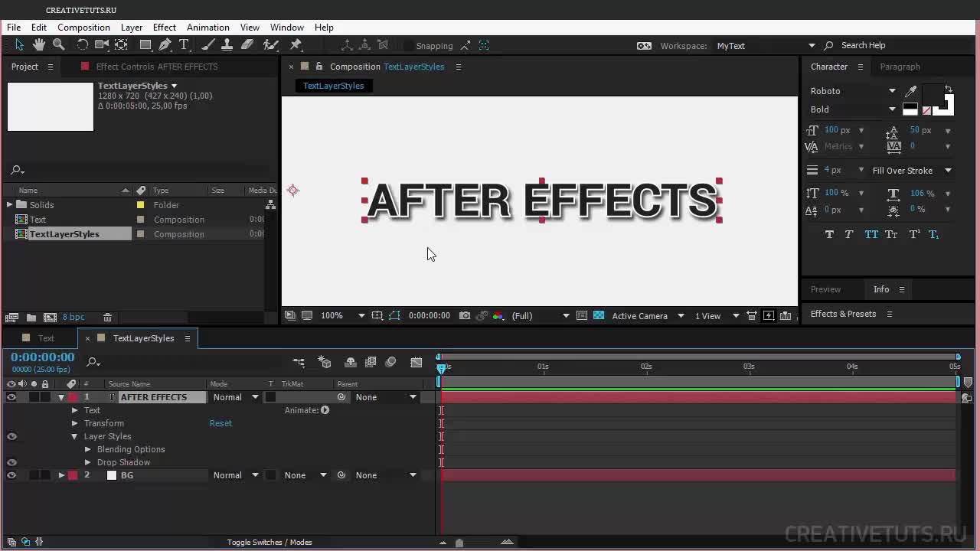This screenshot has height=551, width=980.
Task: Click Choose grid and guide options icon
Action: pos(377,315)
